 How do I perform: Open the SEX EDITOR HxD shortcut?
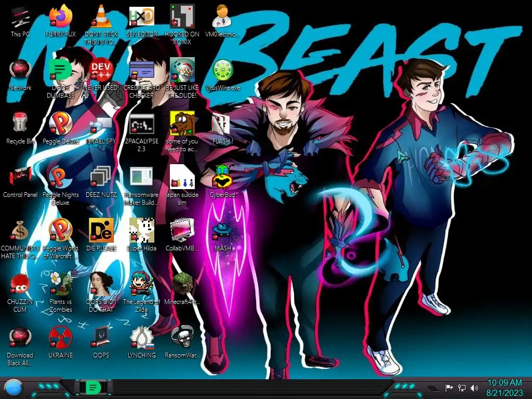(x=141, y=16)
